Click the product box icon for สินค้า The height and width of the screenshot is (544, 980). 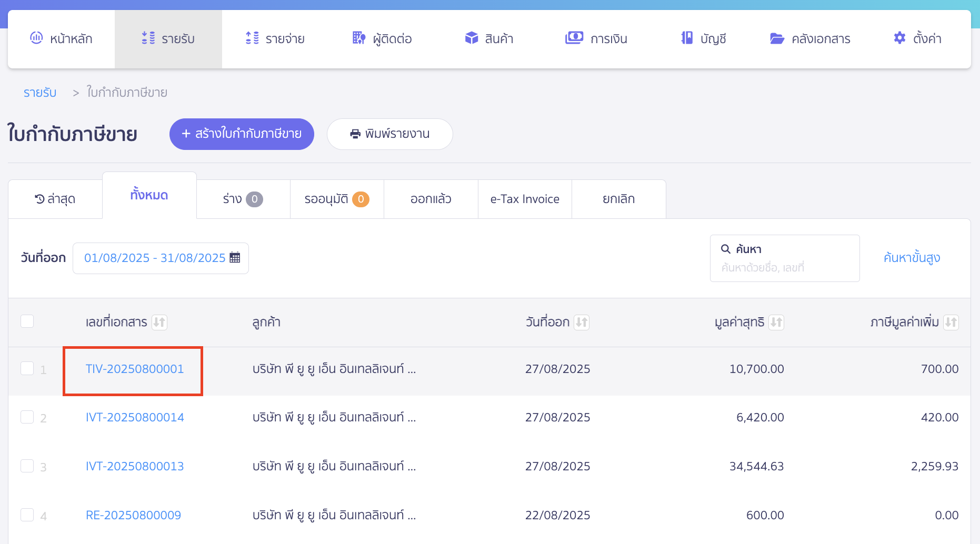coord(471,38)
